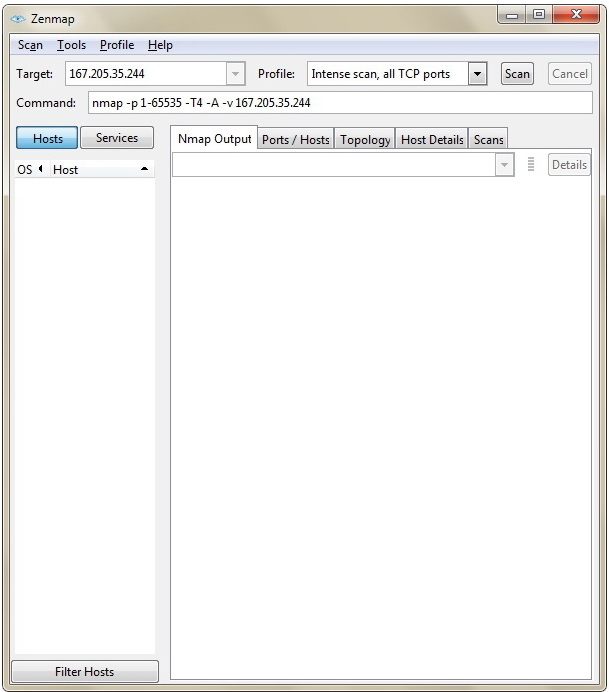Open the Help menu

click(x=160, y=45)
